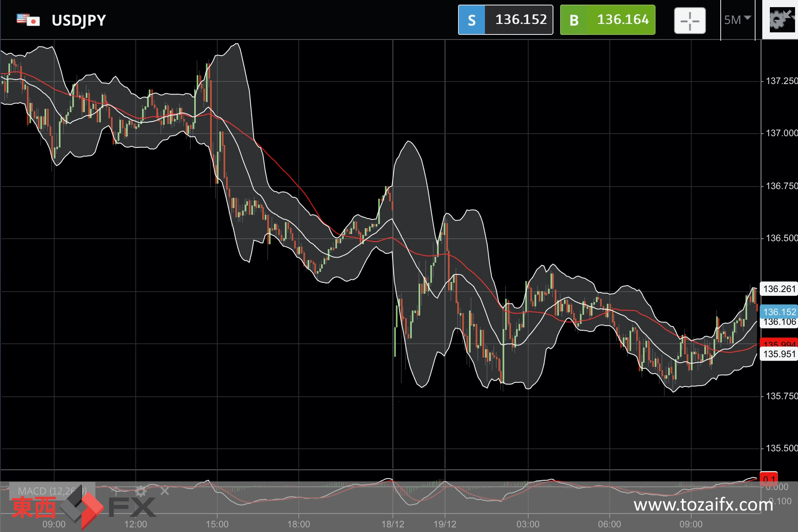The height and width of the screenshot is (532, 798).
Task: Click the red MACD value tag 0.1
Action: coord(769,479)
